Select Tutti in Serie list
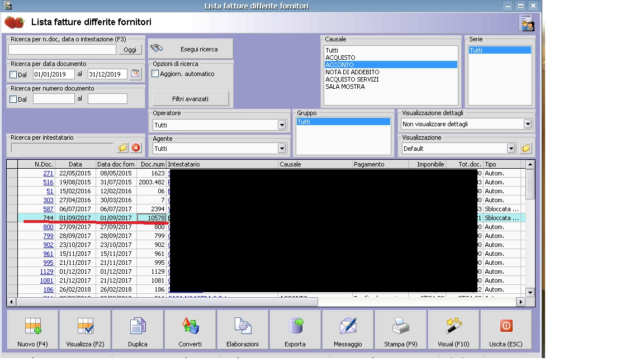644x362 pixels. (500, 50)
